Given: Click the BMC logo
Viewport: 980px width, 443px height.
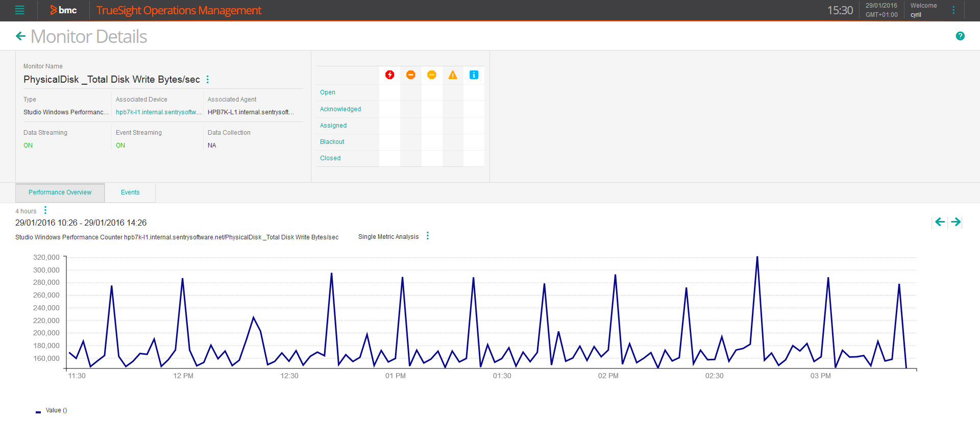Looking at the screenshot, I should (x=63, y=10).
